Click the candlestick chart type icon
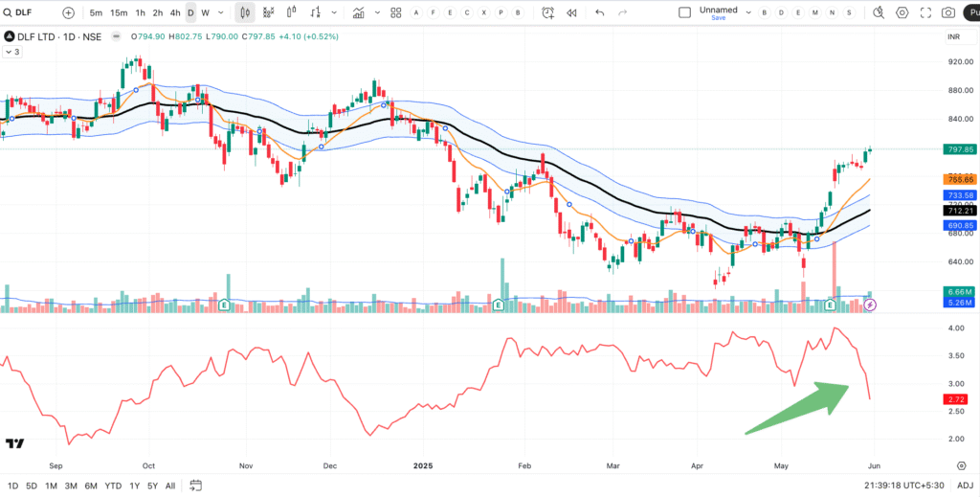 245,13
